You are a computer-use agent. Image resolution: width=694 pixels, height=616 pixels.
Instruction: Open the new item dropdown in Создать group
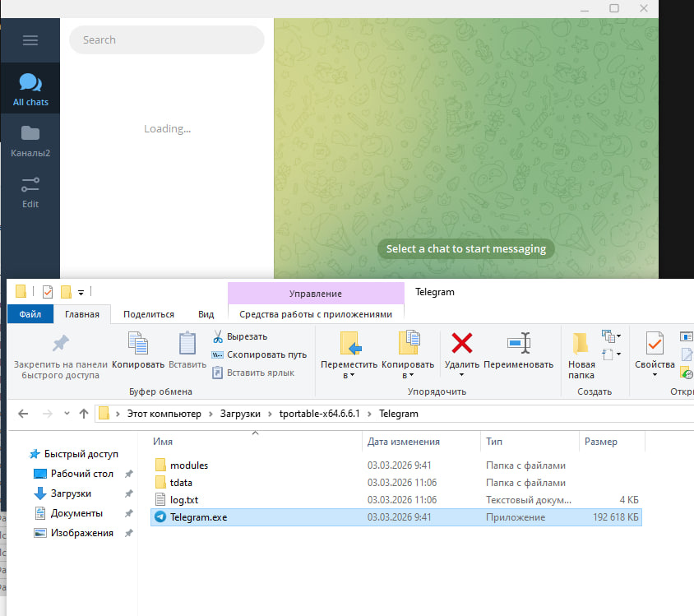611,336
